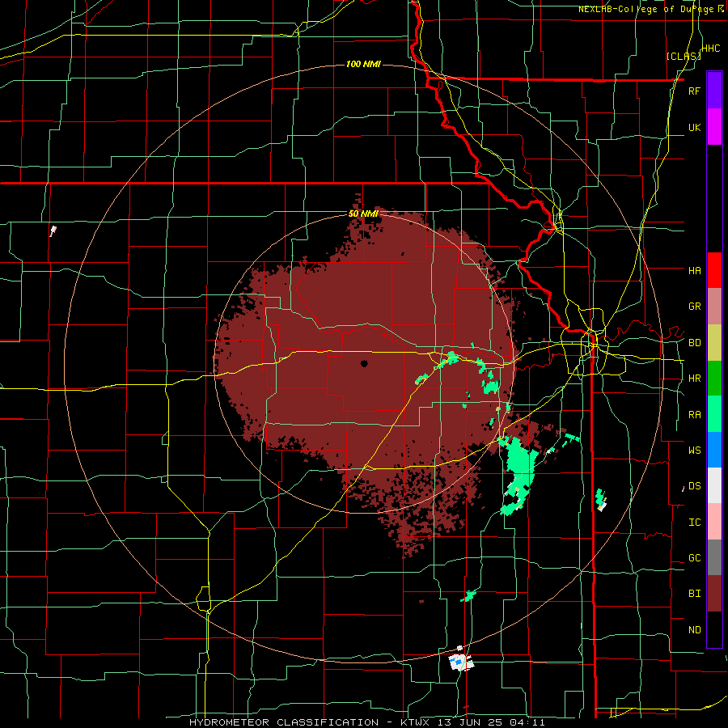Select the GC gray legend swatch
728x728 pixels.
pos(714,557)
